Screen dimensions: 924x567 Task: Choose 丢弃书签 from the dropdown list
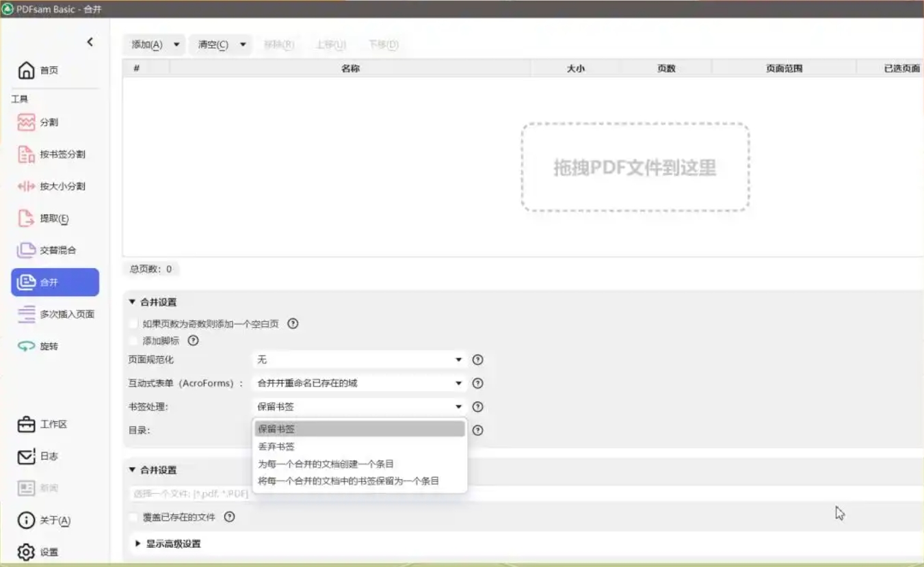pyautogui.click(x=276, y=447)
